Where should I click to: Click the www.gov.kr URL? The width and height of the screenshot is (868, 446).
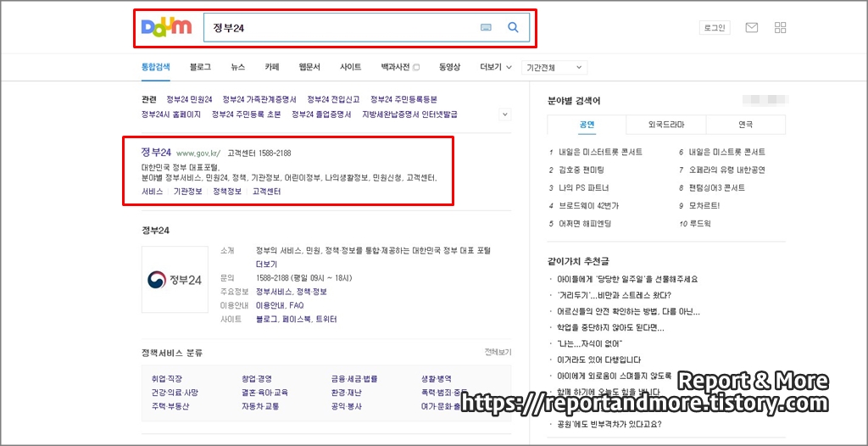pos(198,153)
